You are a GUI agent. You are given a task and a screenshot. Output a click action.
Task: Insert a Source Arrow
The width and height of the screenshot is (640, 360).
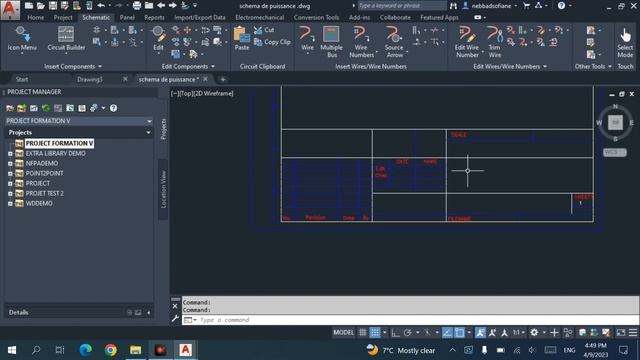click(394, 42)
